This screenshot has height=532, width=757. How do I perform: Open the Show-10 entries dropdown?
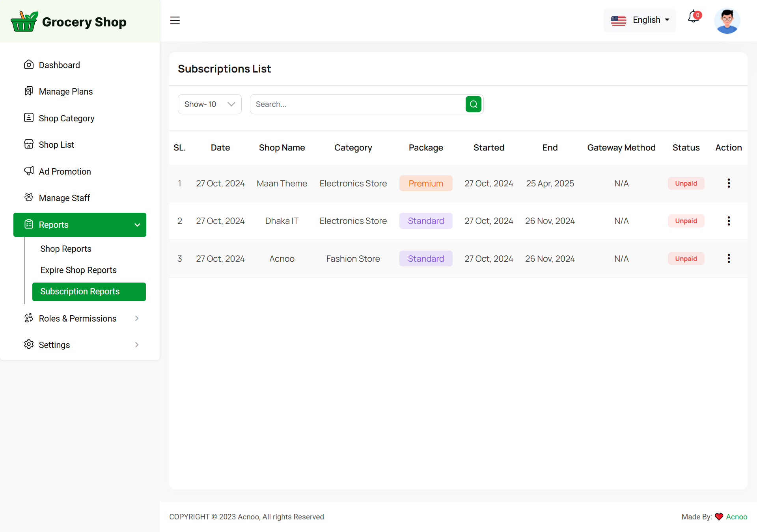[209, 104]
